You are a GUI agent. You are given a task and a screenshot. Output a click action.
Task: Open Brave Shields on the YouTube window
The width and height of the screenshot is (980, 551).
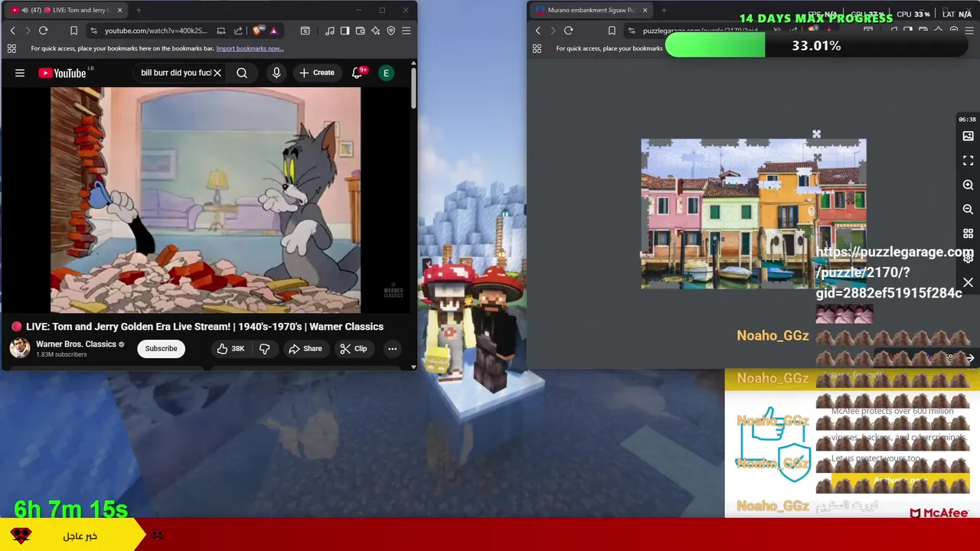257,31
